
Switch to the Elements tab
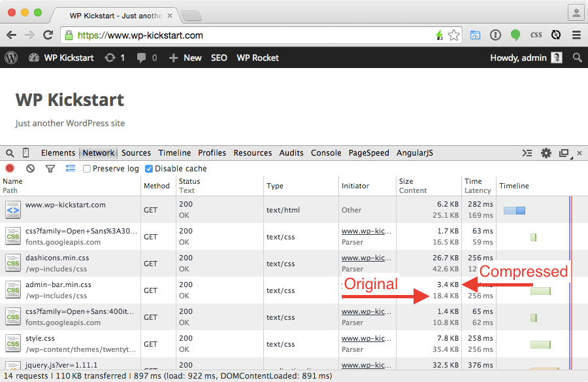58,153
